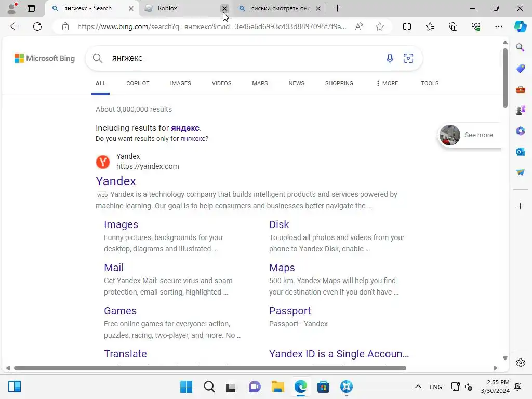This screenshot has height=399, width=532.
Task: Open Microsoft Store from taskbar
Action: click(323, 387)
